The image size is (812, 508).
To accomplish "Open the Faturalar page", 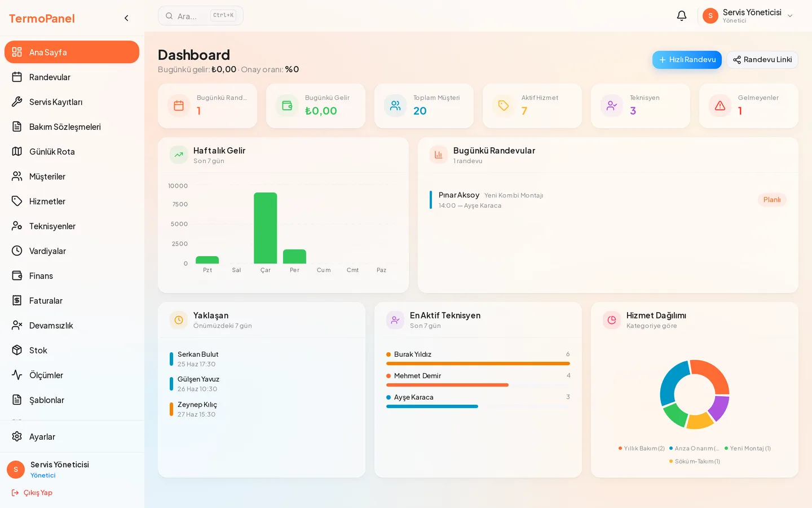I will click(72, 300).
